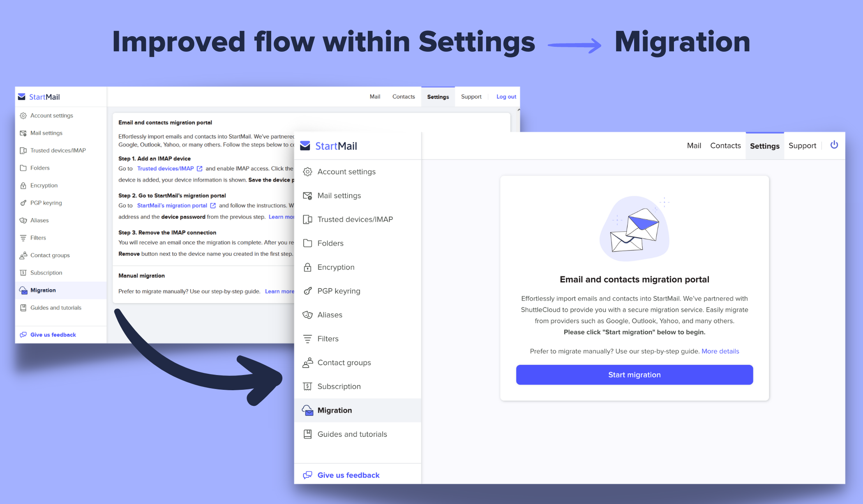863x504 pixels.
Task: Click the StartMail logo in back window
Action: coord(39,97)
